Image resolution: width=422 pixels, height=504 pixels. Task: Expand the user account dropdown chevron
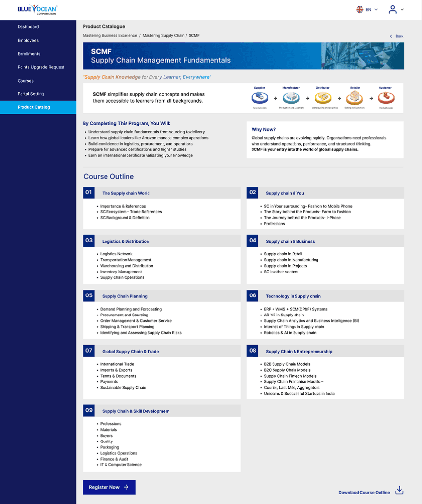(x=402, y=10)
